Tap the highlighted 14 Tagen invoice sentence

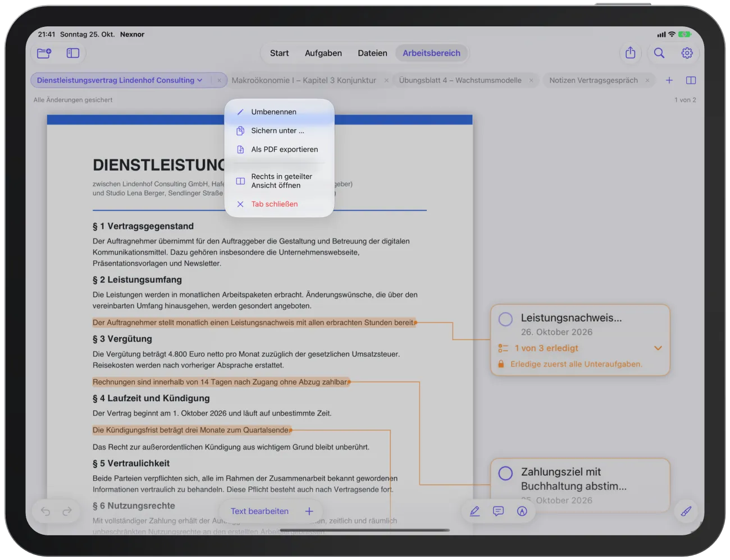tap(221, 382)
